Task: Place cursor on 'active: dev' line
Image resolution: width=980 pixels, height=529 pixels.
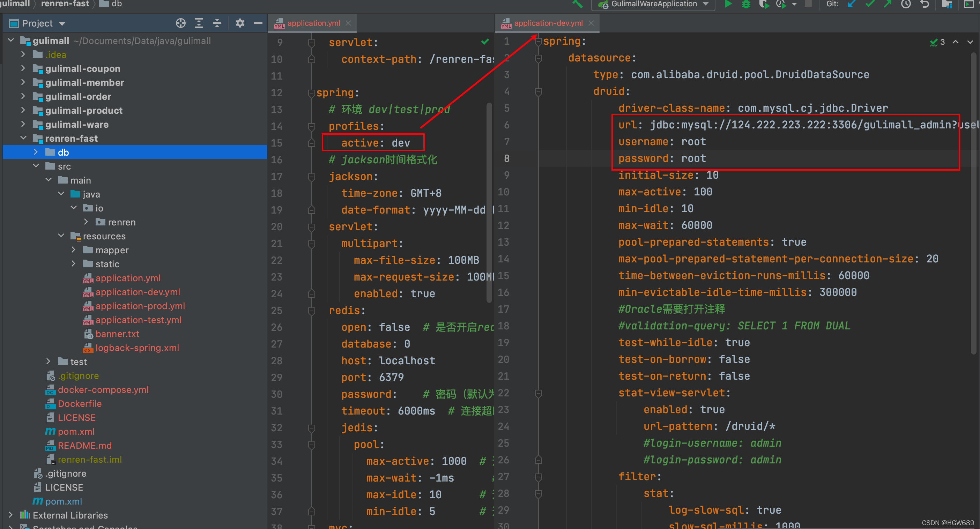Action: (x=376, y=143)
